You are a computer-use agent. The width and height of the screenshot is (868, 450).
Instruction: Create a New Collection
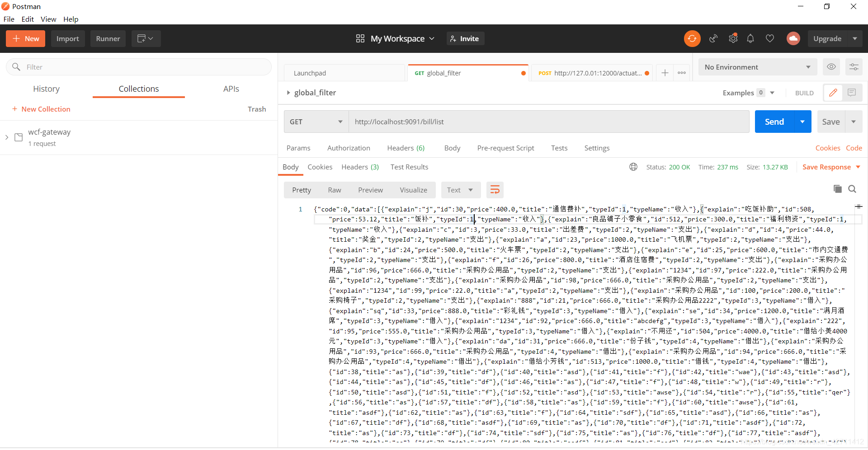coord(41,109)
